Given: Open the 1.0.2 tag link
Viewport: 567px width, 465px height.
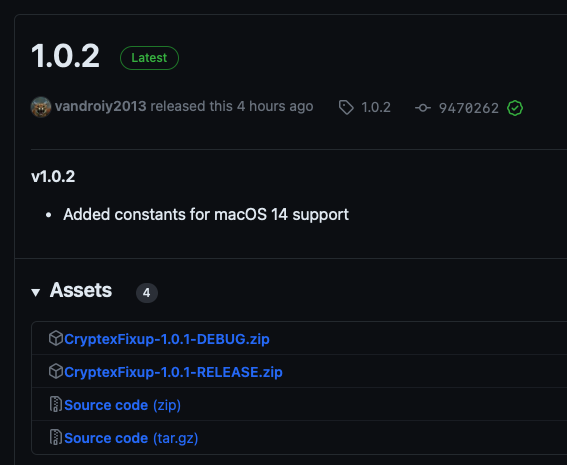Looking at the screenshot, I should tap(376, 107).
